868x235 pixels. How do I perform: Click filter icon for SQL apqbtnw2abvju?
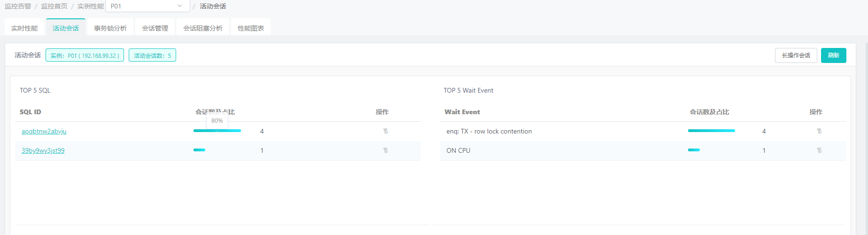point(386,131)
